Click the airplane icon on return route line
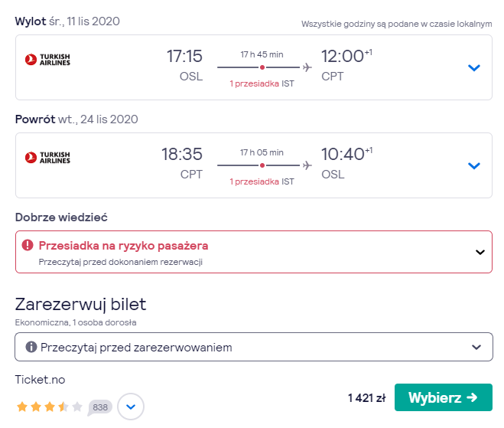 click(307, 165)
